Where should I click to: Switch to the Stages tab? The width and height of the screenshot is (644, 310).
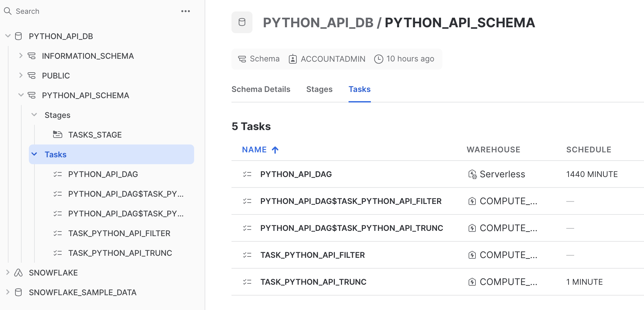319,89
